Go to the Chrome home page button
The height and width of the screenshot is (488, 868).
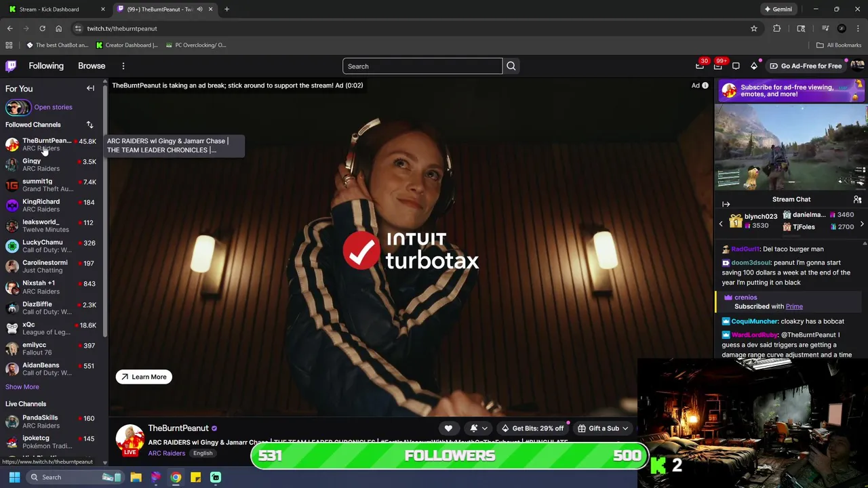[58, 28]
